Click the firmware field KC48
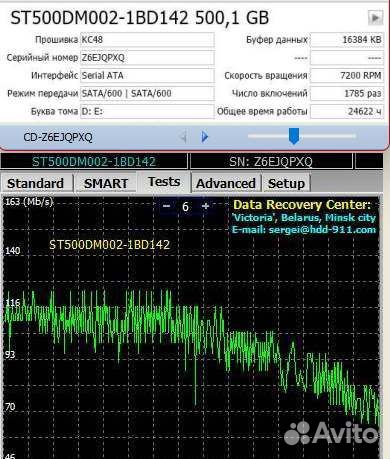Image resolution: width=390 pixels, height=459 pixels. coord(147,40)
